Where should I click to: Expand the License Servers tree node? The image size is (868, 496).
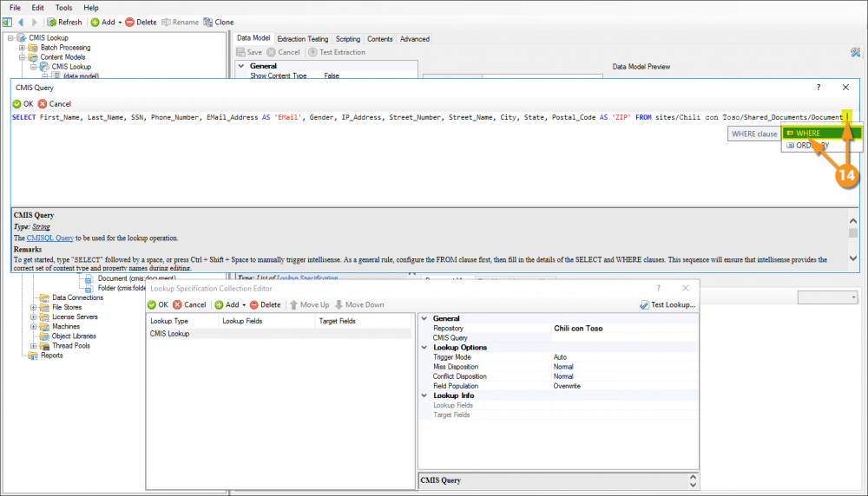pos(33,317)
